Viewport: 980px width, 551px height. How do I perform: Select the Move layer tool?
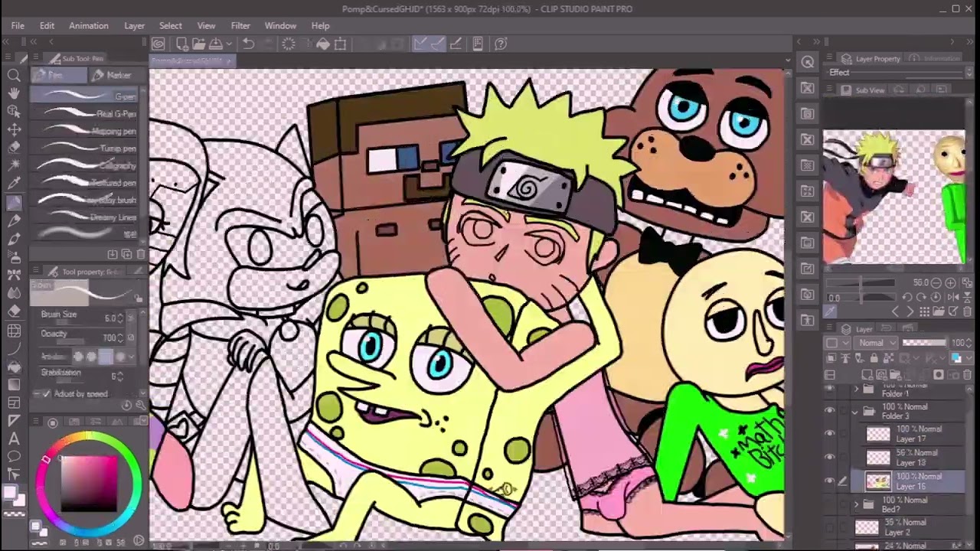(14, 130)
